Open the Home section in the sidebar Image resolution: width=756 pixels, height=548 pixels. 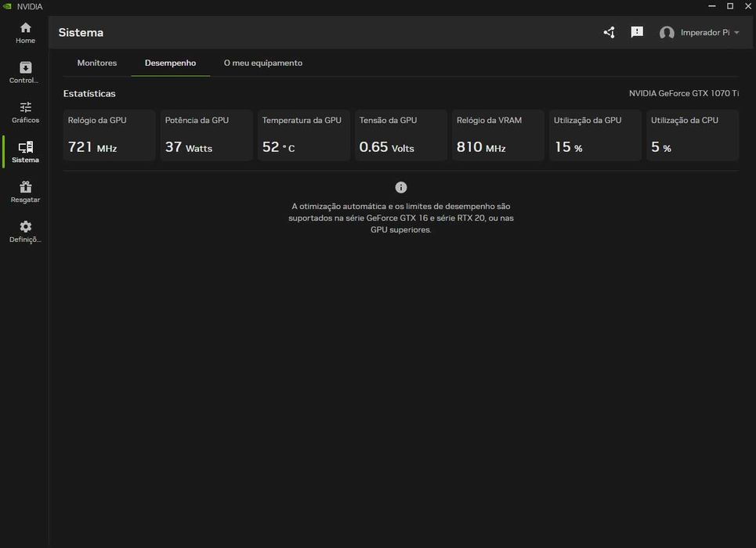(x=25, y=33)
